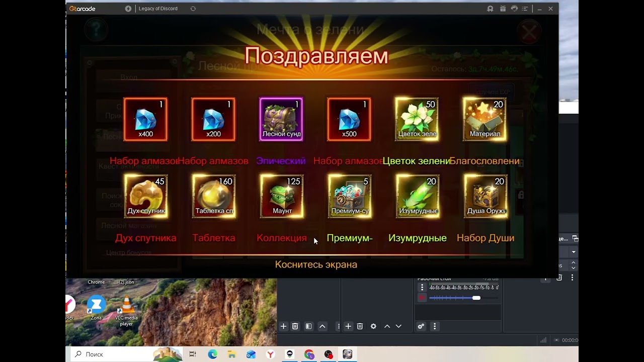The width and height of the screenshot is (644, 362).
Task: Mute the Рабочий стол audio channel
Action: coord(422,298)
